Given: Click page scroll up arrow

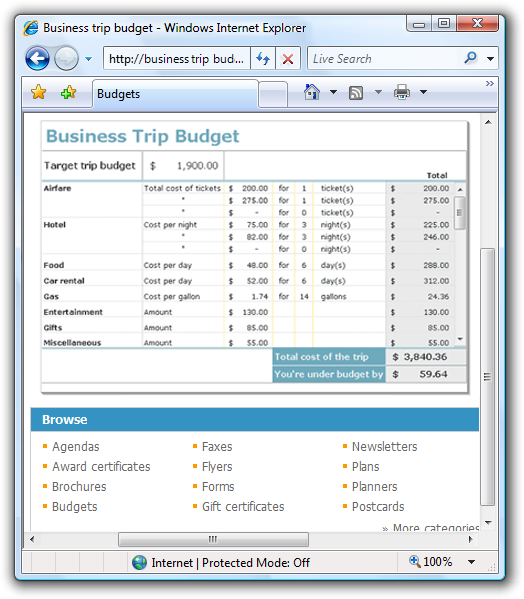Looking at the screenshot, I should coord(488,122).
